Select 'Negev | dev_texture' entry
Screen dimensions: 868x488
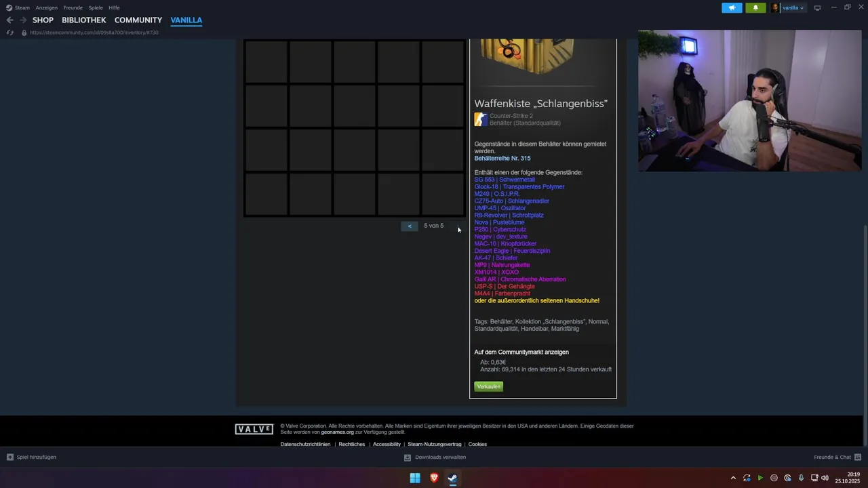[500, 237]
